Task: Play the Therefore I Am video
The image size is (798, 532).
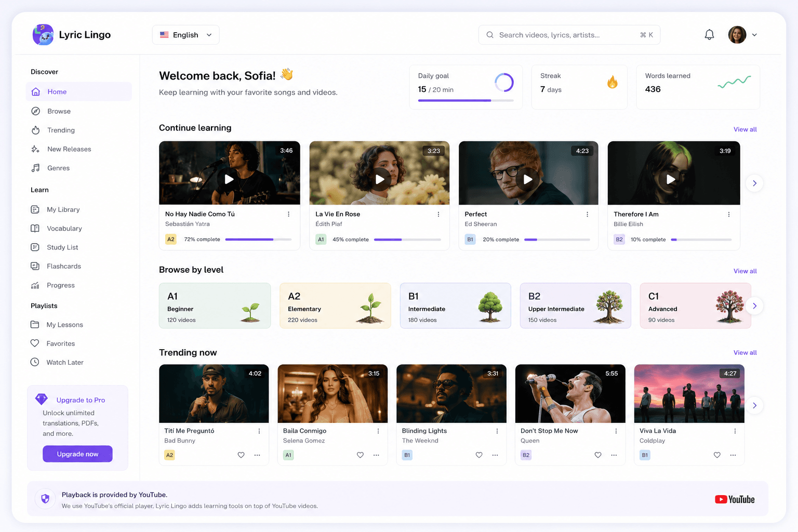Action: (x=671, y=179)
